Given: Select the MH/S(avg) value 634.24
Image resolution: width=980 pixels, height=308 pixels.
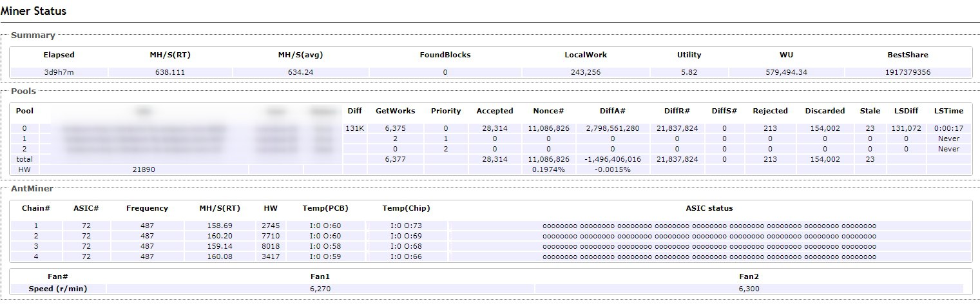Looking at the screenshot, I should tap(300, 72).
